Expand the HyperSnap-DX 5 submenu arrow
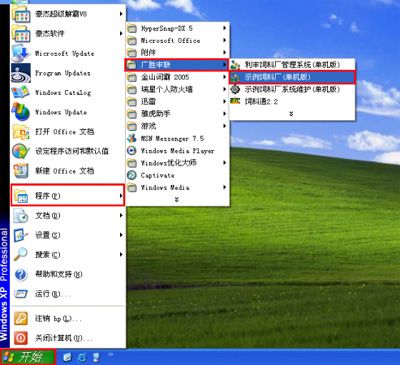Screen dimensions: 400x365 click(225, 28)
